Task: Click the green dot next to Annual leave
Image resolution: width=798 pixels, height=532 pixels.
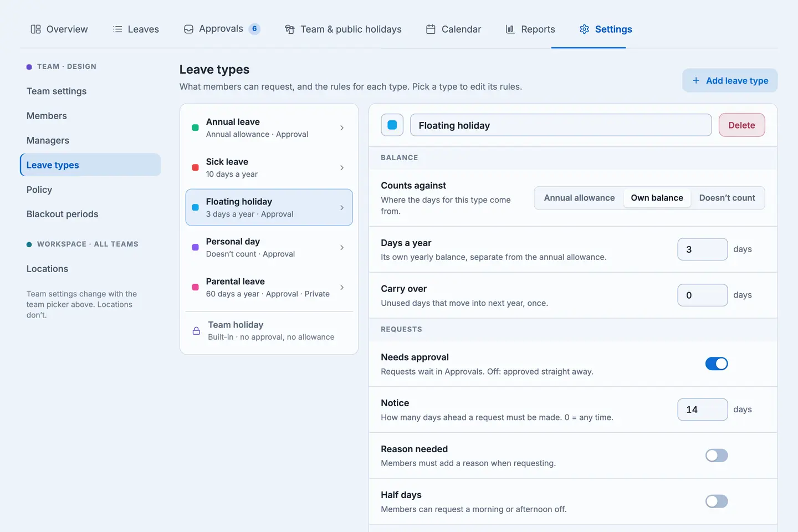Action: (x=195, y=128)
